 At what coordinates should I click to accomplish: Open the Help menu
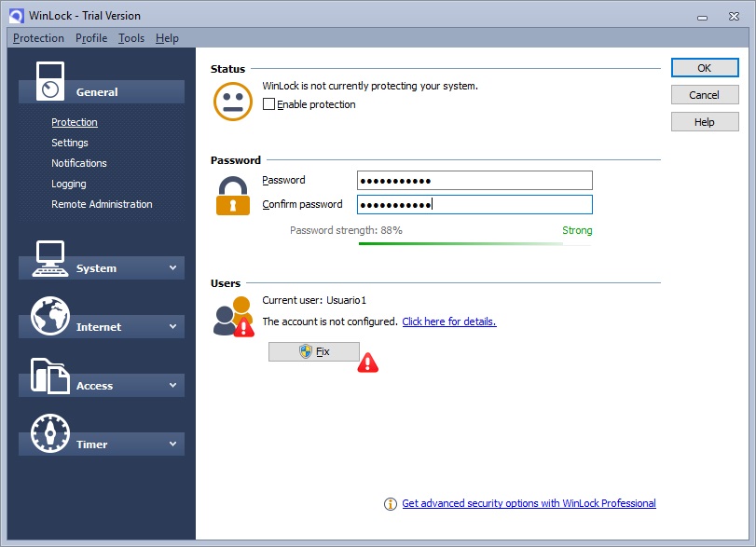point(167,38)
